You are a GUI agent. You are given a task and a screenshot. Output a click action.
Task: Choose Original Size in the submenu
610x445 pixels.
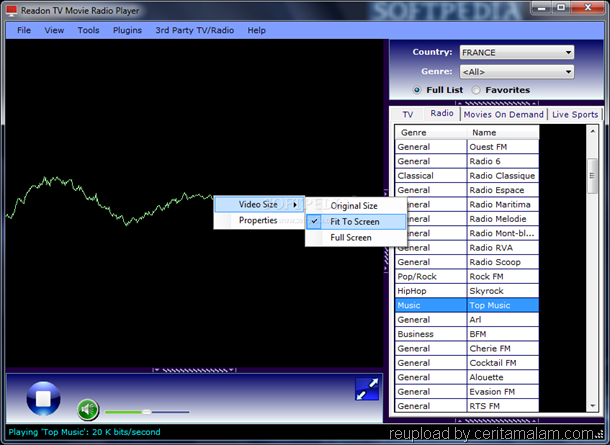356,206
